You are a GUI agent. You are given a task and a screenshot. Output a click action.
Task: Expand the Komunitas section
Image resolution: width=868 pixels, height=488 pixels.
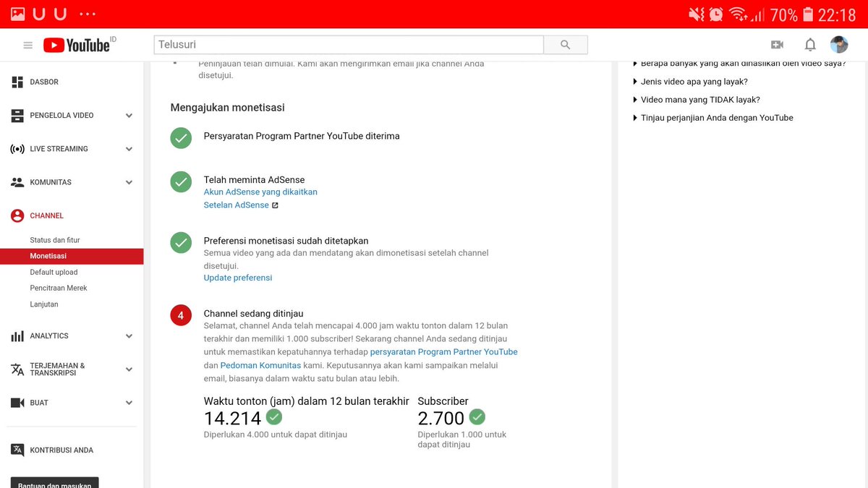[x=129, y=183]
